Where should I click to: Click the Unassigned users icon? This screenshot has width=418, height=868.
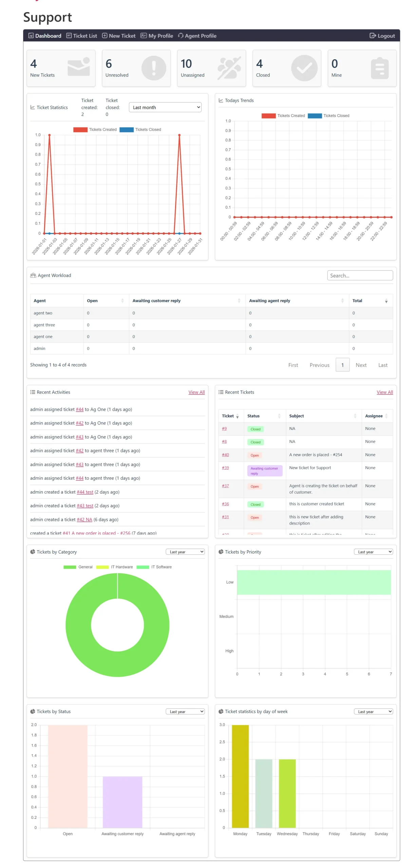click(x=229, y=68)
